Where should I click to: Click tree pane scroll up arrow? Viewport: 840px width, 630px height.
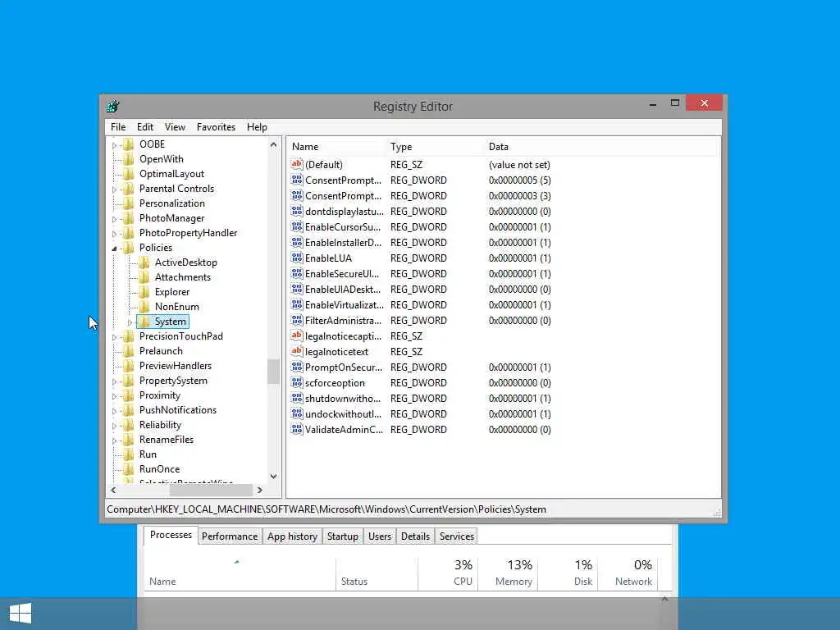coord(273,144)
